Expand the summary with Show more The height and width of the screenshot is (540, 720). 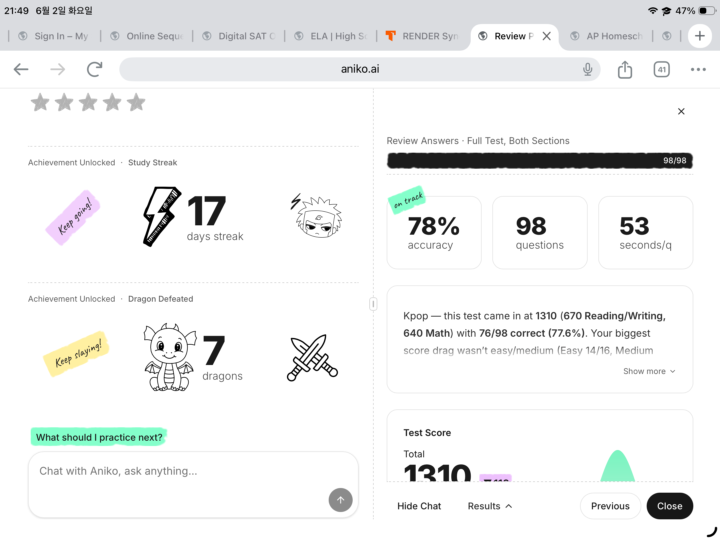coord(649,371)
